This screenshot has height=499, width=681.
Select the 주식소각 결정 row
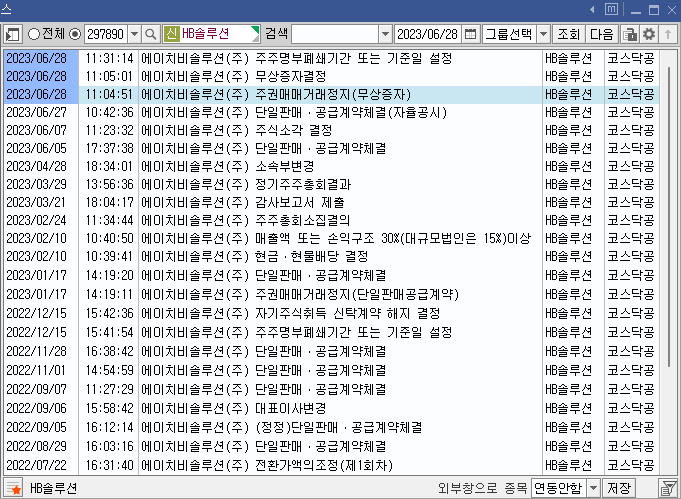click(331, 130)
